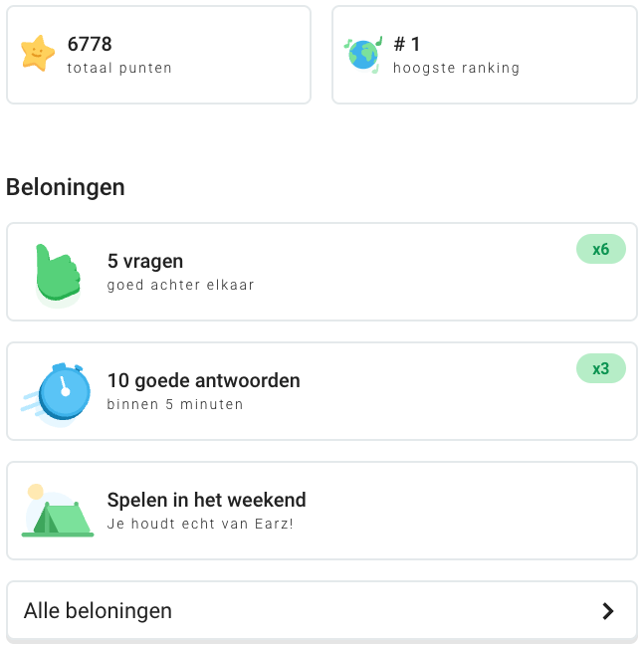Click the x3 reward count badge
Viewport: 644px width, 645px height.
(x=600, y=368)
